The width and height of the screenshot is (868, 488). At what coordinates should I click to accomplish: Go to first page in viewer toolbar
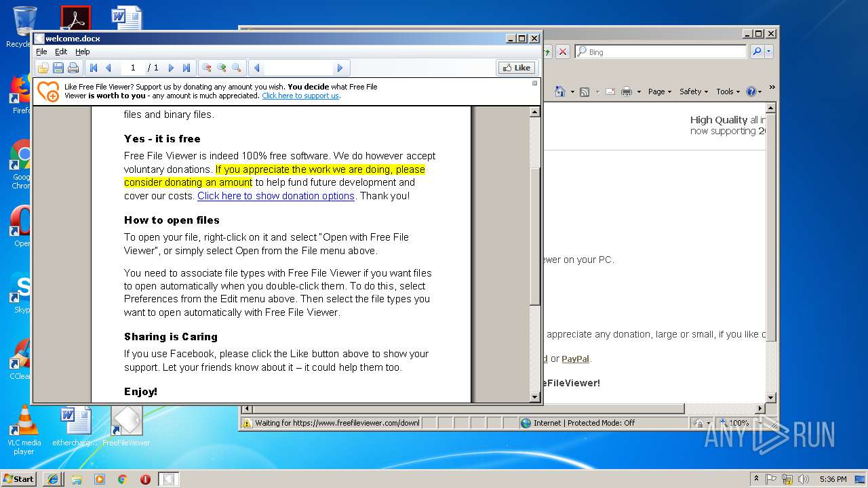[x=94, y=68]
